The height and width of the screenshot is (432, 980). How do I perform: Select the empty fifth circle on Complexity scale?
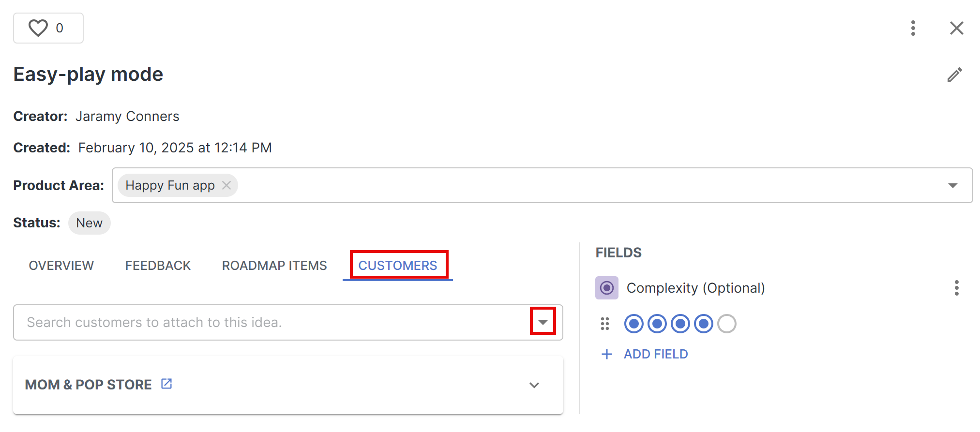click(727, 323)
